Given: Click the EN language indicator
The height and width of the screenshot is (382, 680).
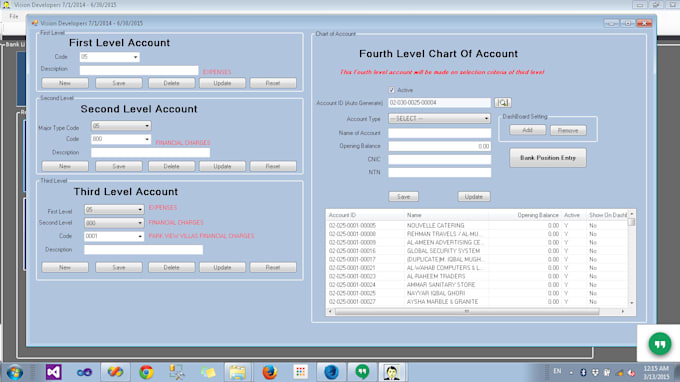Looking at the screenshot, I should [557, 371].
